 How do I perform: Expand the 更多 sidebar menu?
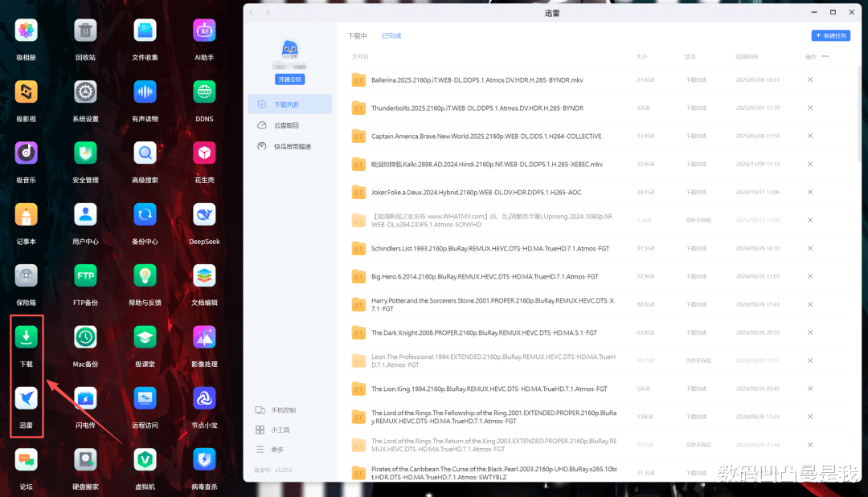pyautogui.click(x=269, y=450)
